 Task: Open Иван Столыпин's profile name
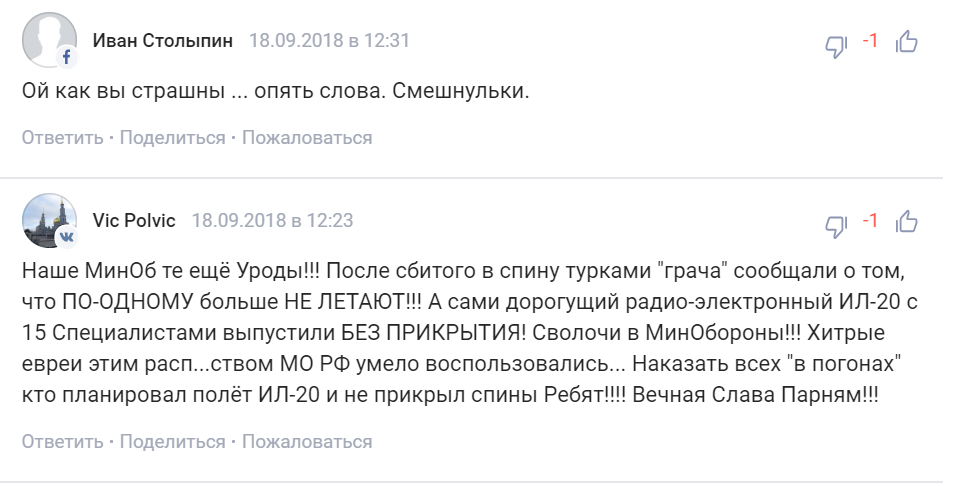[162, 41]
